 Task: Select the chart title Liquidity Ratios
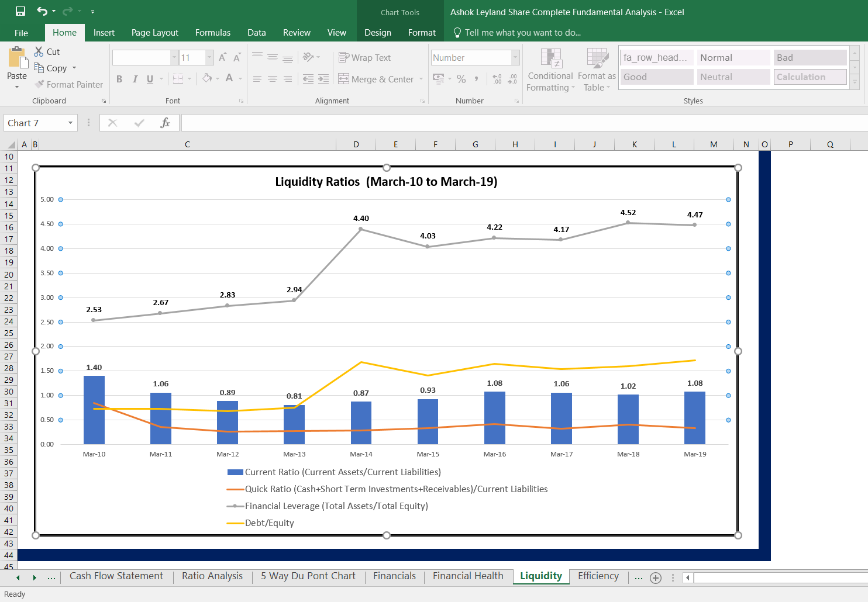386,182
